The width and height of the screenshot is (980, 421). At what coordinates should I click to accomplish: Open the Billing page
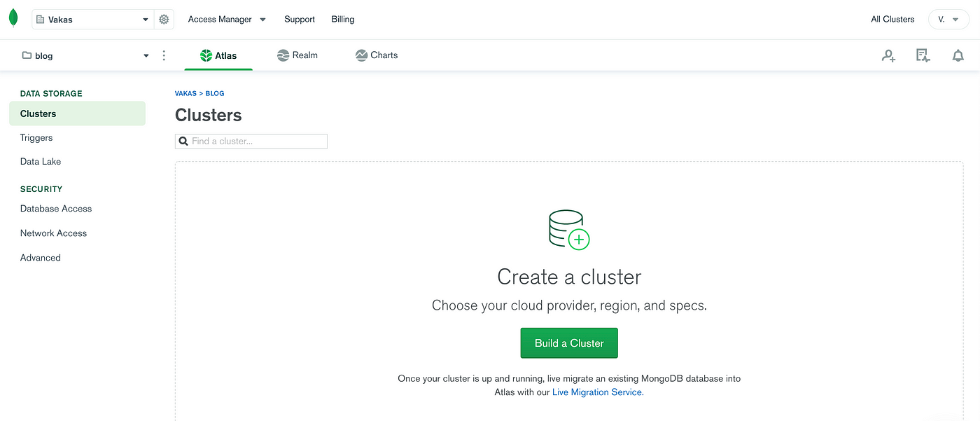pyautogui.click(x=343, y=20)
